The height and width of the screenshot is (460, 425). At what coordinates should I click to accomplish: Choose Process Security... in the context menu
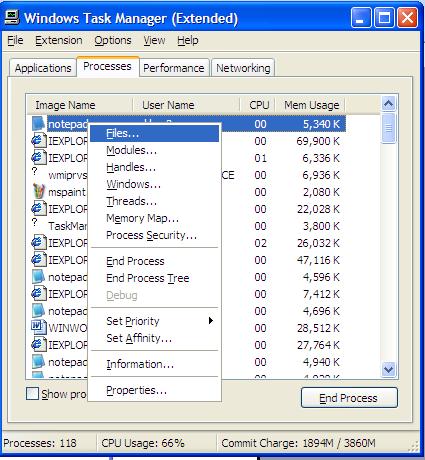point(154,235)
